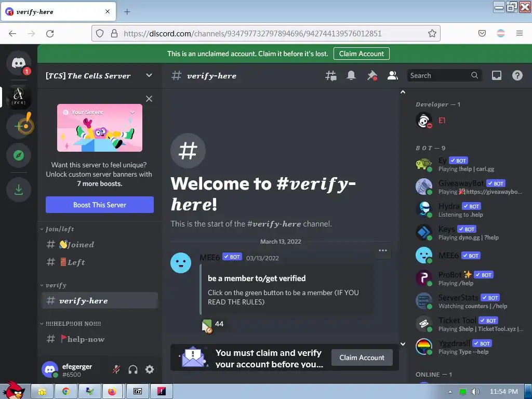This screenshot has width=532, height=399.
Task: Open The Cells Server dropdown menu
Action: (149, 75)
